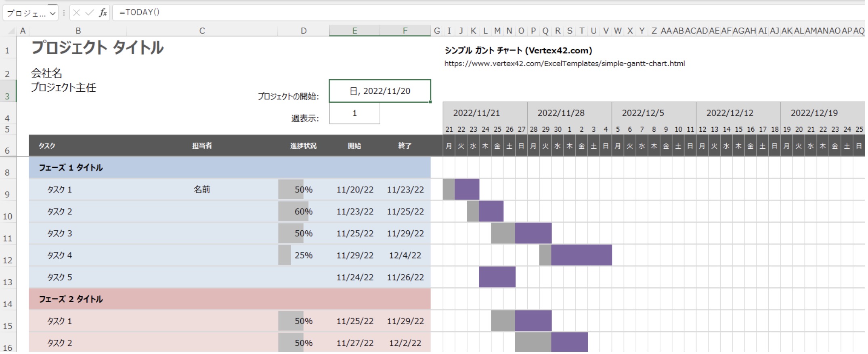Select row 12 header
Viewport: 868px width, 354px height.
(8, 256)
